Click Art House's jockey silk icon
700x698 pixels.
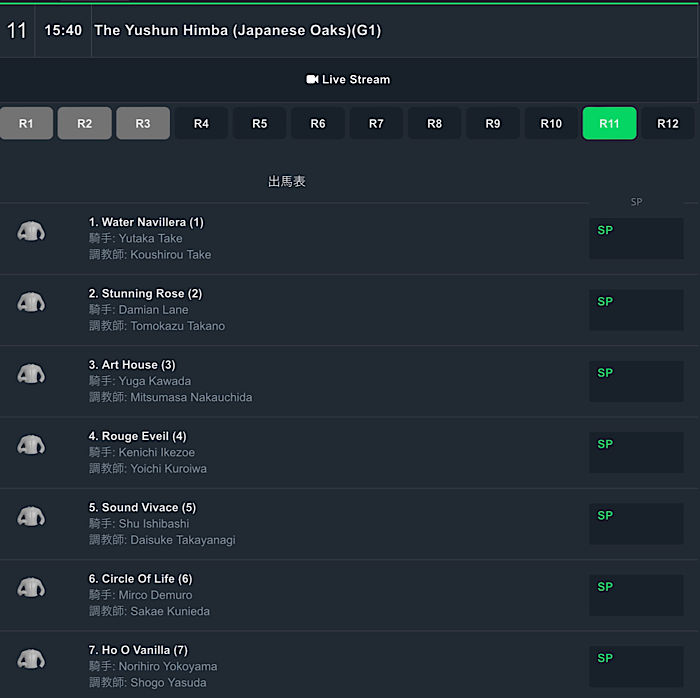tap(31, 374)
